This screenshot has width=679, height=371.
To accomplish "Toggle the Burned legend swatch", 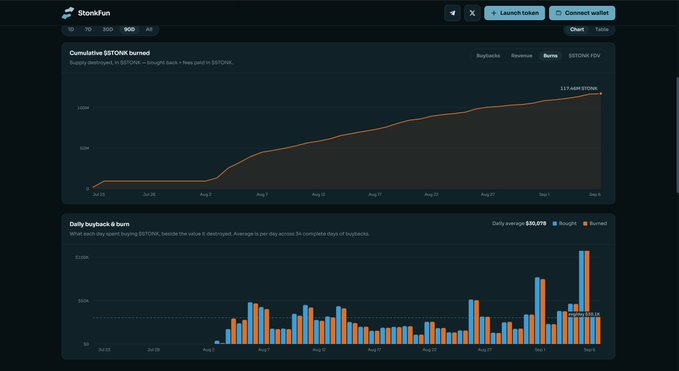I will click(585, 224).
